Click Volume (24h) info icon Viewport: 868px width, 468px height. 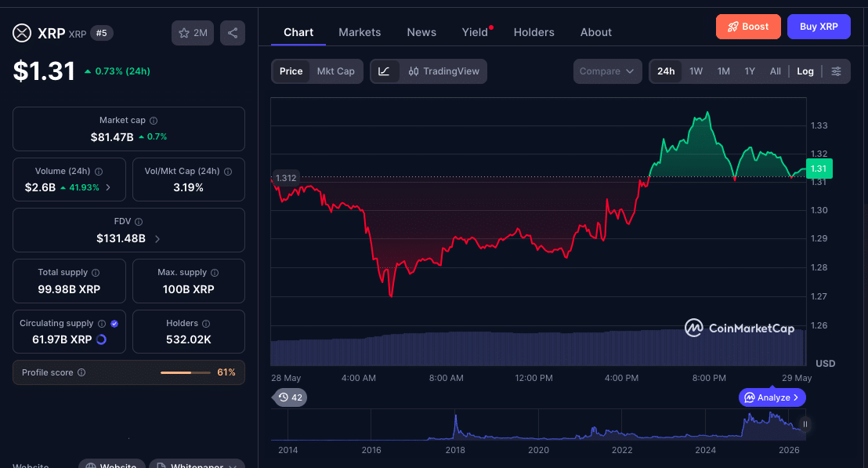click(x=99, y=172)
